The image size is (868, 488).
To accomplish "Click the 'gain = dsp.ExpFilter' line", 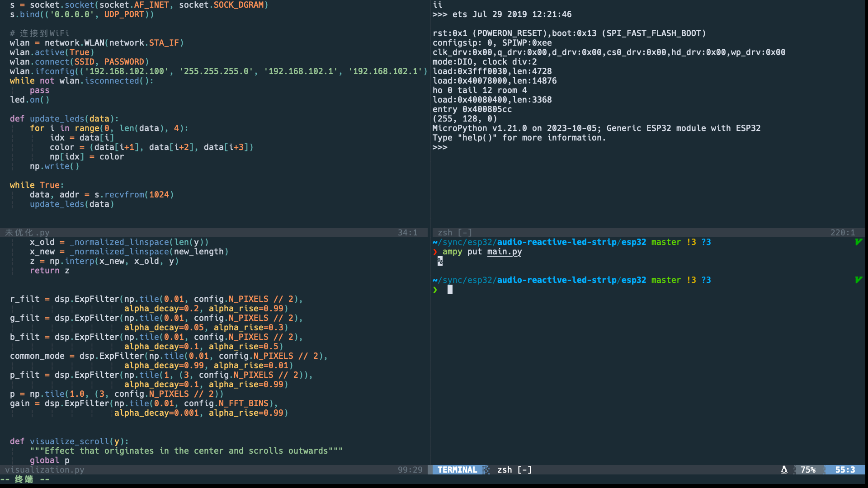I will (144, 404).
